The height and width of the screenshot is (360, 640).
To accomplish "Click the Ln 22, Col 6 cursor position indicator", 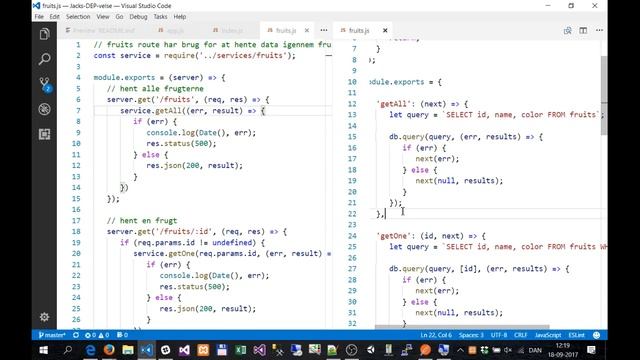I will pos(436,335).
